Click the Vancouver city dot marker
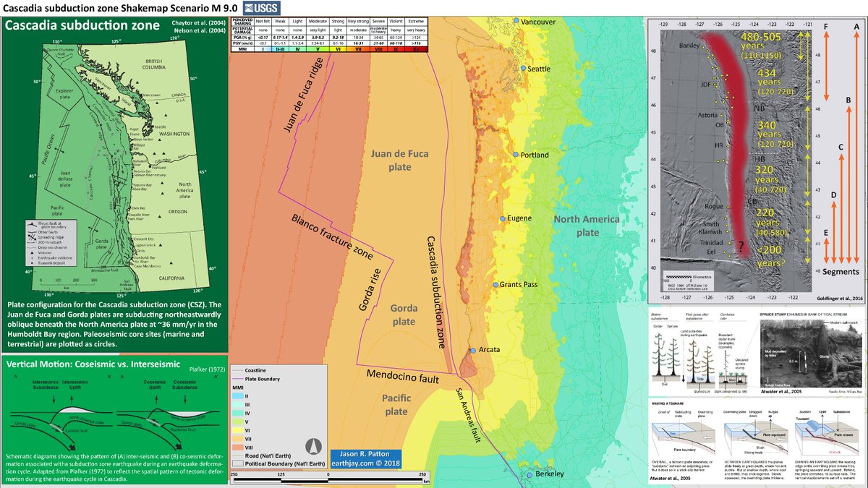Image resolution: width=868 pixels, height=488 pixels. [515, 21]
